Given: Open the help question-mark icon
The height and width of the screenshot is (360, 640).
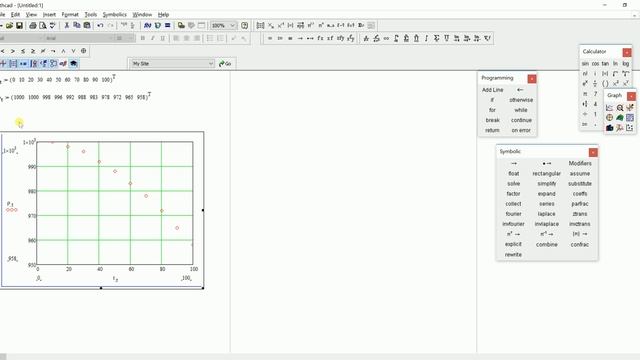Looking at the screenshot, I should click(244, 25).
